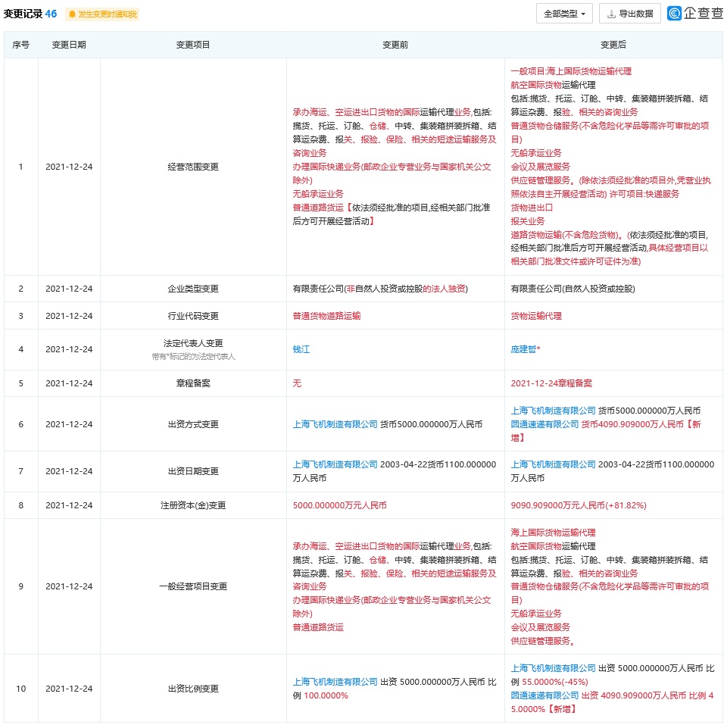Click 一般项目:海上国际货物运输代理 in 经营范围变更 row

(x=571, y=71)
